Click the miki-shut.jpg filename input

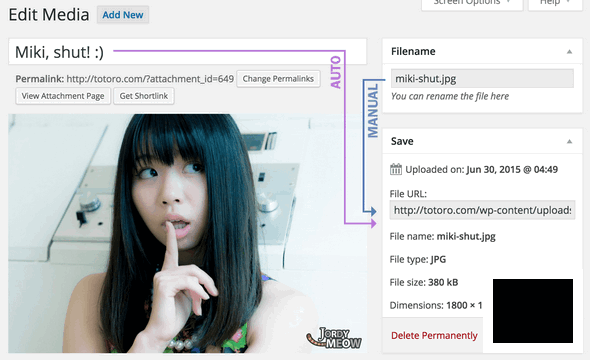pos(482,79)
